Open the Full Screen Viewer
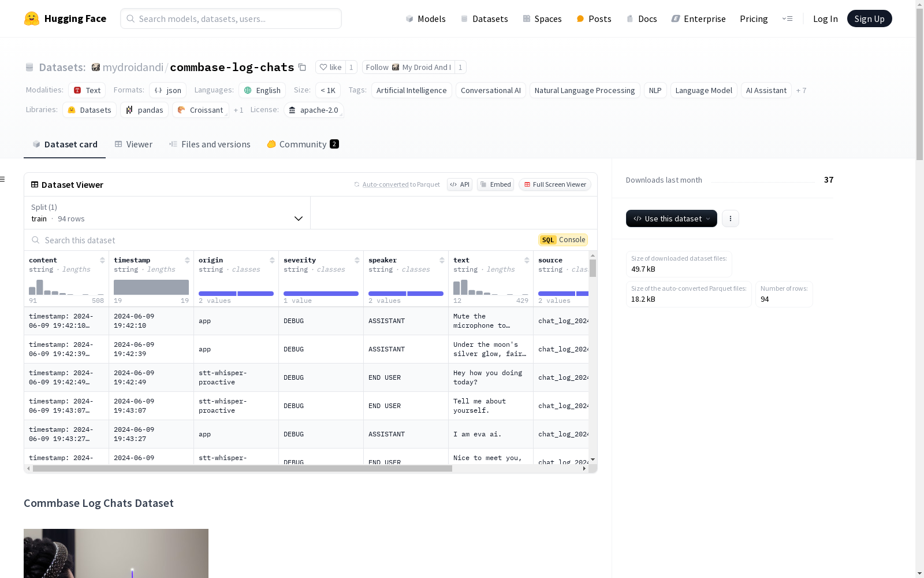The height and width of the screenshot is (578, 924). pos(555,184)
